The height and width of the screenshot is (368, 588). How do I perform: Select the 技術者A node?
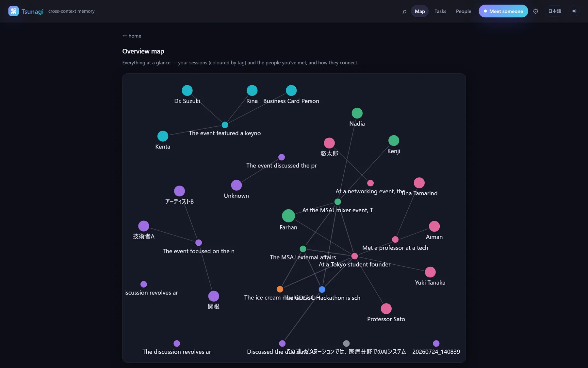144,226
